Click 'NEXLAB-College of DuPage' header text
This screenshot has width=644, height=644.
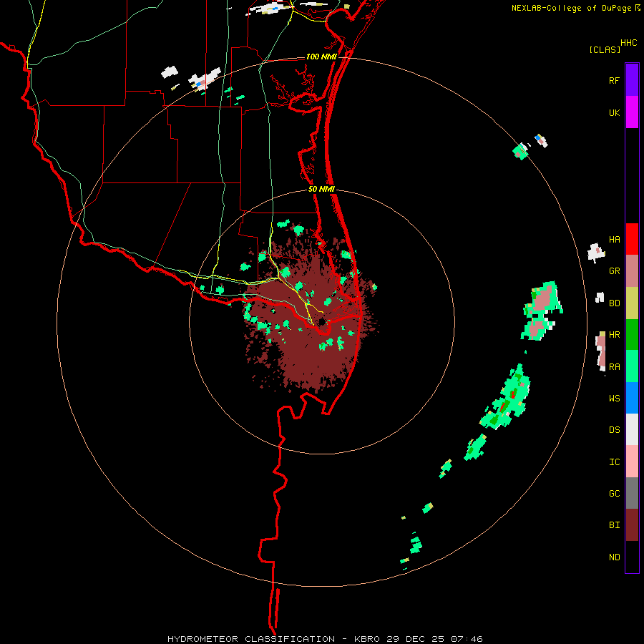pyautogui.click(x=571, y=8)
